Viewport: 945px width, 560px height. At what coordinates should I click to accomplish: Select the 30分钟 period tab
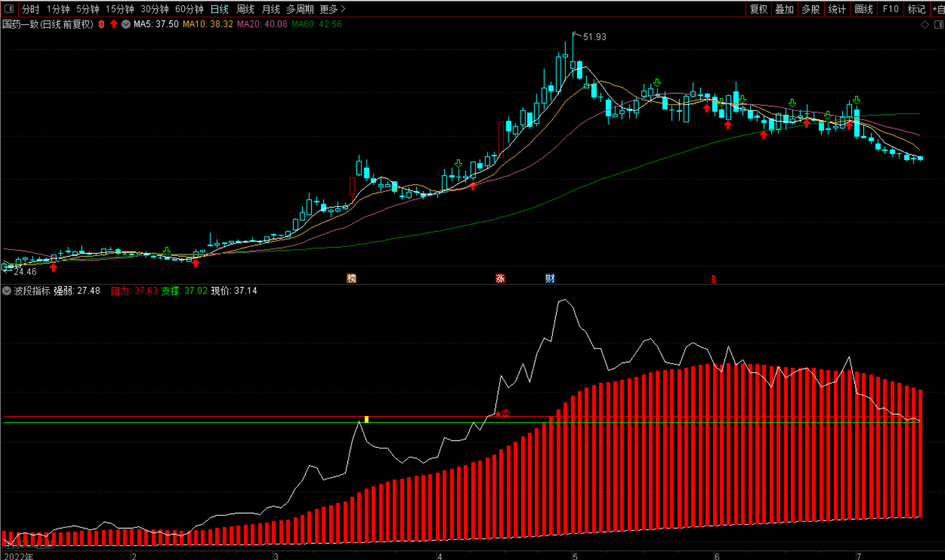point(155,9)
